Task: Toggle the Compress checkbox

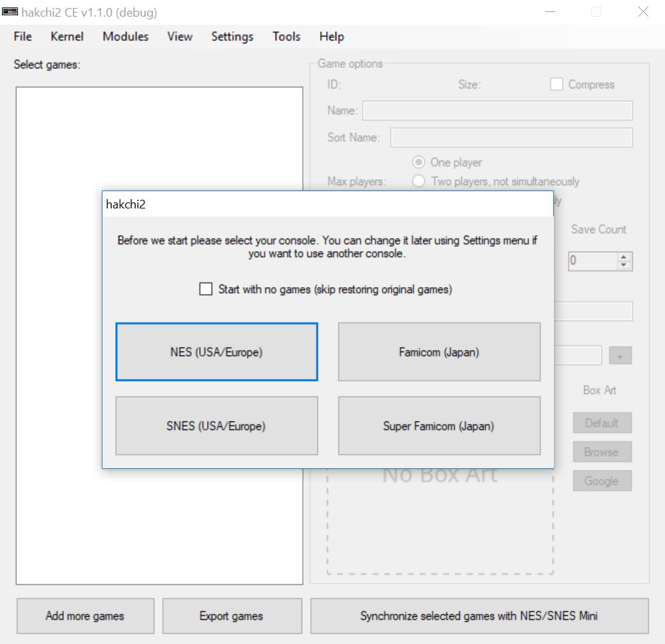Action: point(556,84)
